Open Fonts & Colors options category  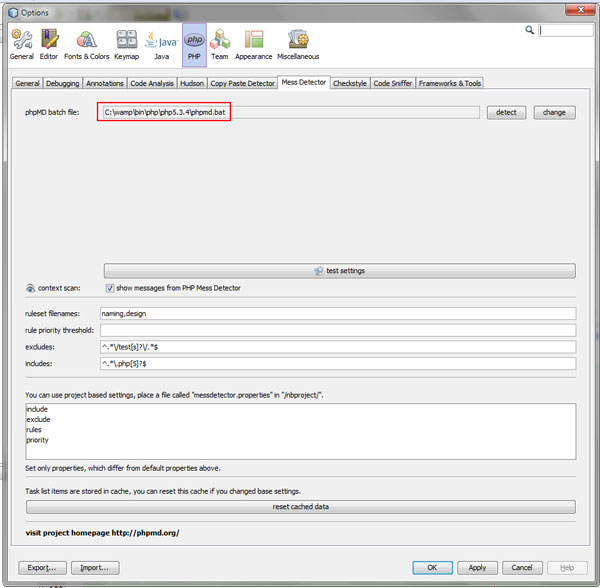(86, 45)
